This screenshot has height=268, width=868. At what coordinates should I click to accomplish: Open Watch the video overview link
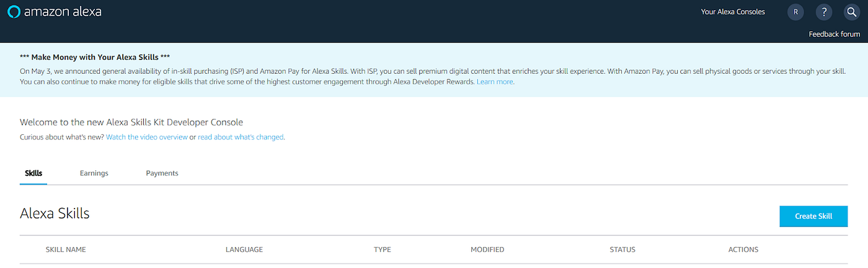147,137
